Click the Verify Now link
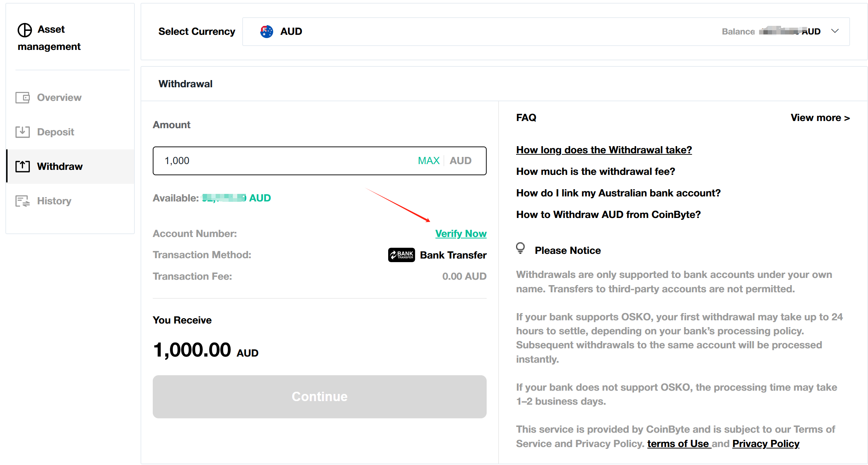Screen dimensions: 868x465 (461, 233)
